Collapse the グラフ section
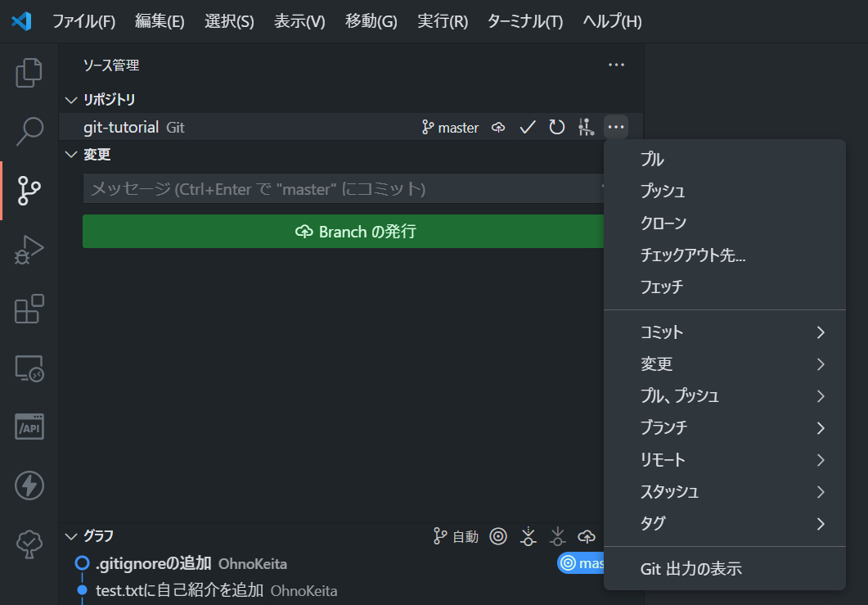Screen dimensions: 868x605 point(71,536)
